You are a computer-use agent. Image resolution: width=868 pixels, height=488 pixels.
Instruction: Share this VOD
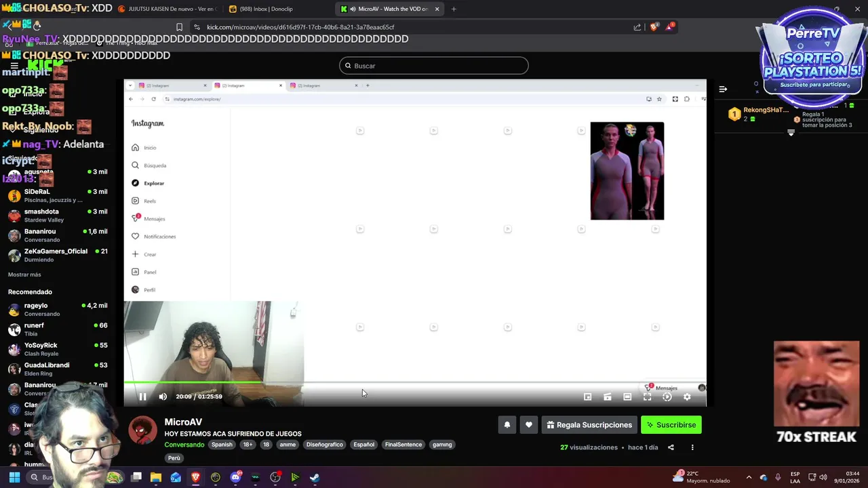coord(671,447)
